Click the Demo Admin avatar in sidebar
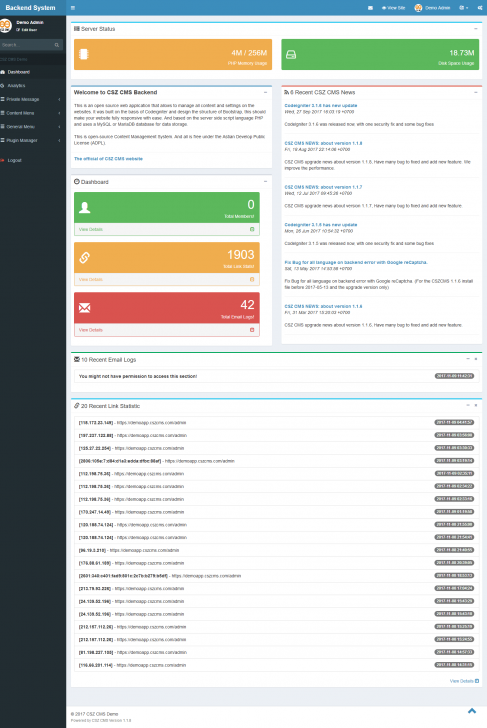Screen dimensions: 487x728 coord(5,26)
